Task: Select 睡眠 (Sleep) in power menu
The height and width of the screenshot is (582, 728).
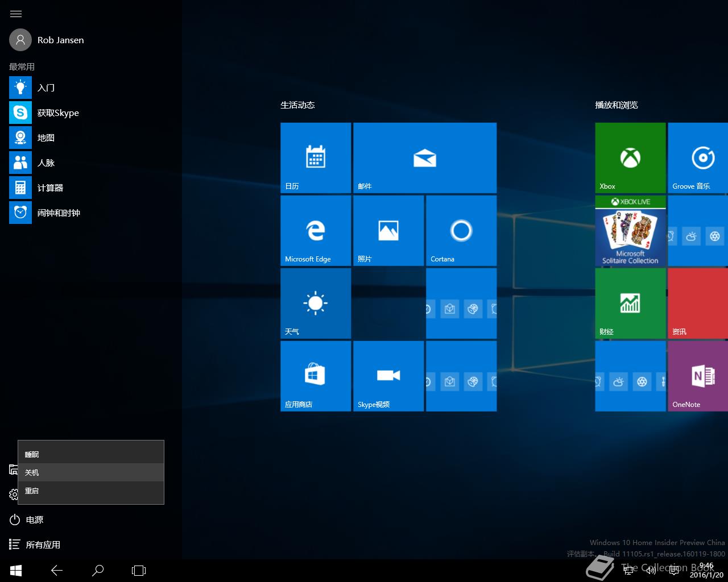Action: (x=91, y=454)
